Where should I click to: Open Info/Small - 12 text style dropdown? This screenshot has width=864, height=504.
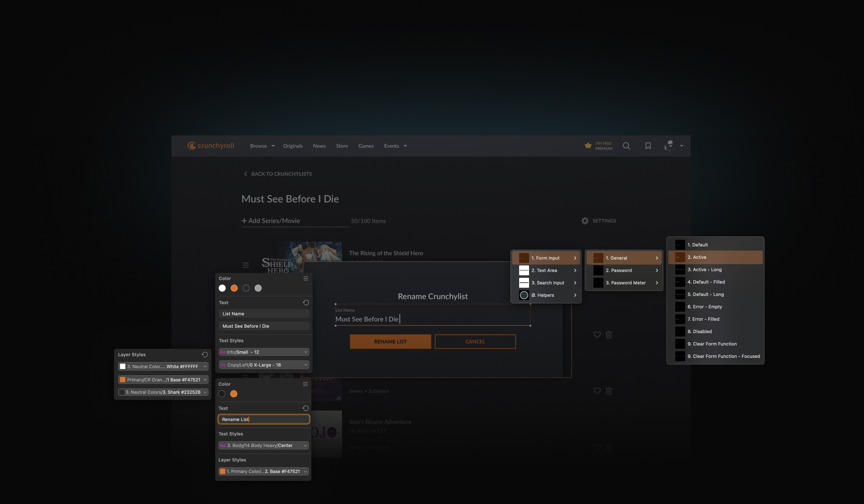point(264,352)
